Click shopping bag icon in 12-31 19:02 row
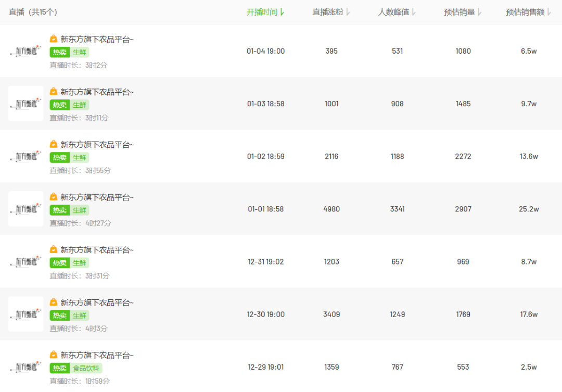The width and height of the screenshot is (562, 392). coord(53,249)
